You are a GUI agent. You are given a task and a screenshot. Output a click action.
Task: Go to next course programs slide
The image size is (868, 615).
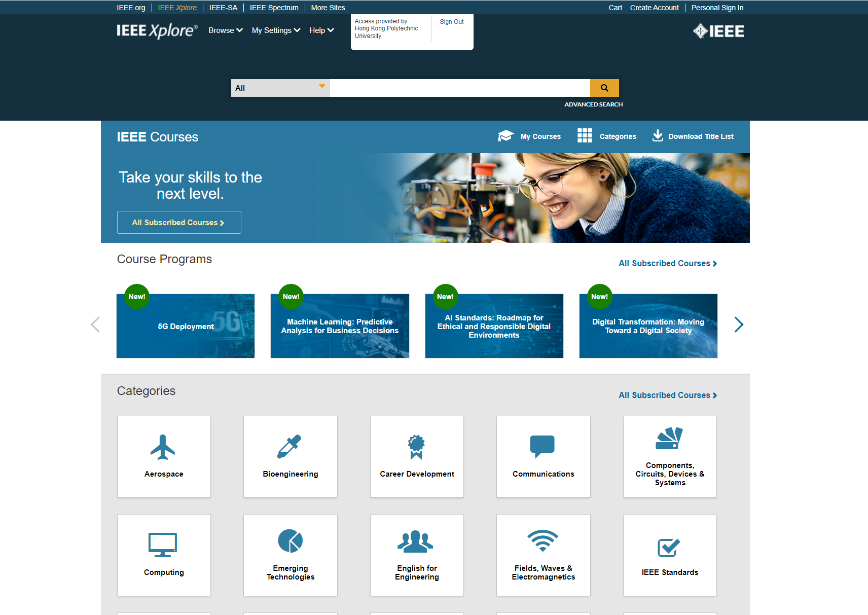coord(739,324)
